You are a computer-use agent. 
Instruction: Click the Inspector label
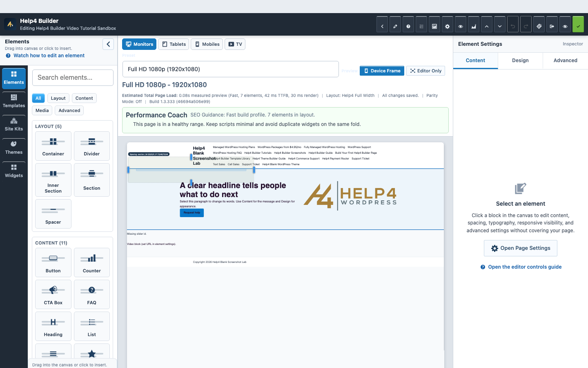pyautogui.click(x=573, y=44)
